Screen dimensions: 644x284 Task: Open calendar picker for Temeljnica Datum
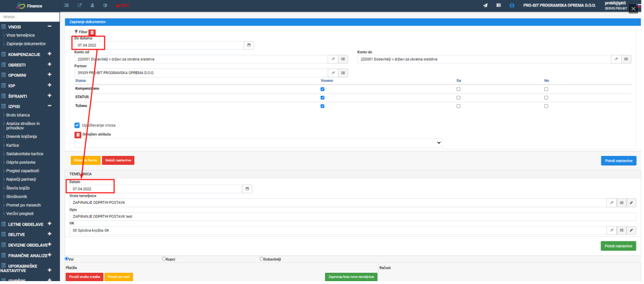[x=248, y=189]
